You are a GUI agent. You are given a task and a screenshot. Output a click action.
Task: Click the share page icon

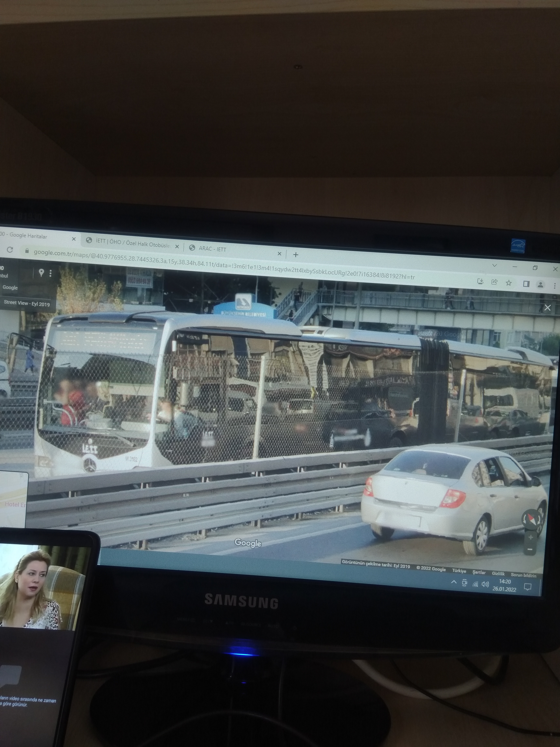[495, 282]
